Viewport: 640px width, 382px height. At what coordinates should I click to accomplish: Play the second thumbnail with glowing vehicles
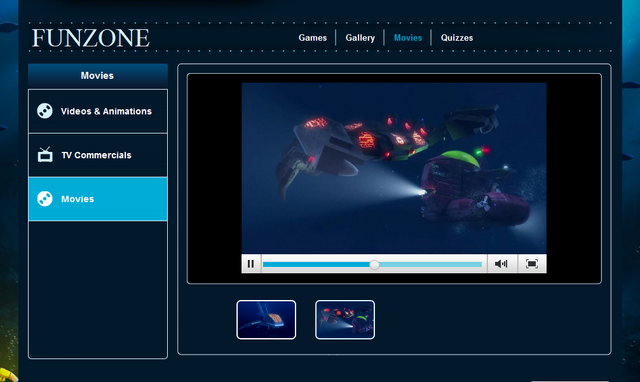[345, 320]
